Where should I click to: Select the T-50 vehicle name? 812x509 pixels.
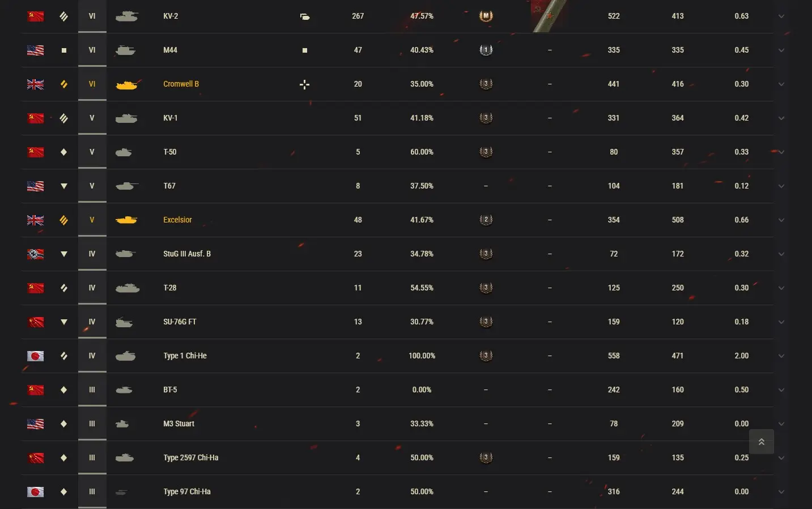point(170,152)
